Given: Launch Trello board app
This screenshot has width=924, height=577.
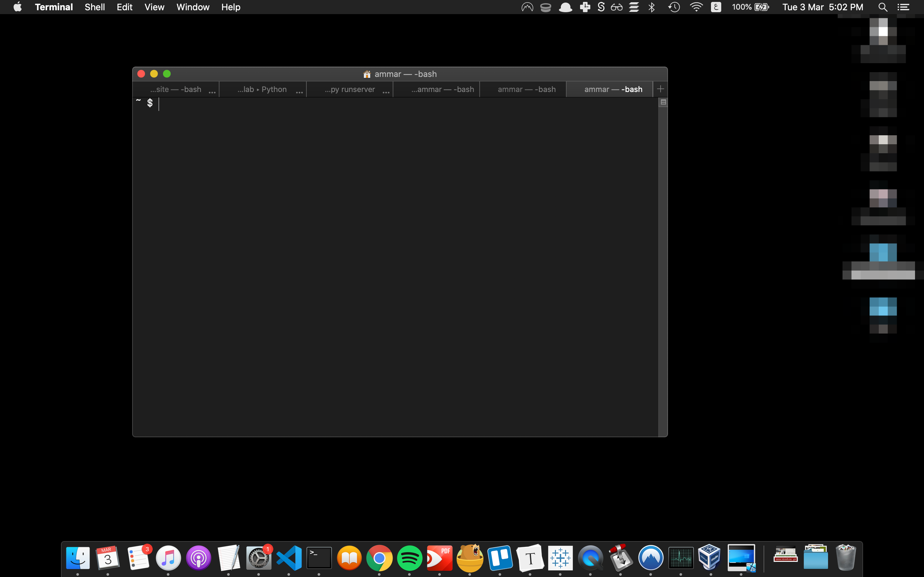Looking at the screenshot, I should pos(500,558).
